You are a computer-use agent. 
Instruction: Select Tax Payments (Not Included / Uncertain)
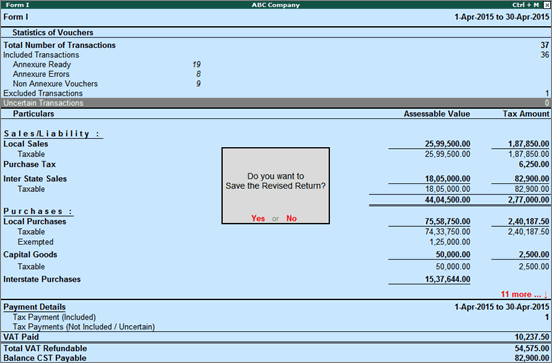[276, 327]
